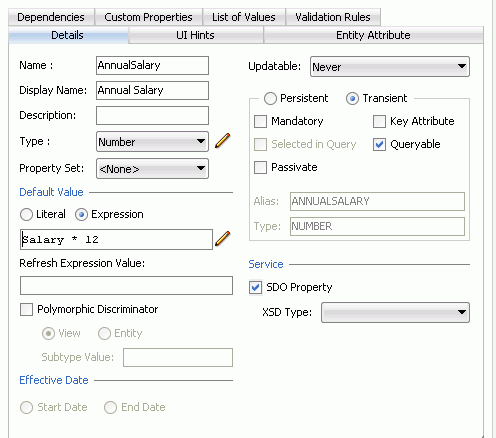Open the Updatable dropdown set to Never

[390, 67]
